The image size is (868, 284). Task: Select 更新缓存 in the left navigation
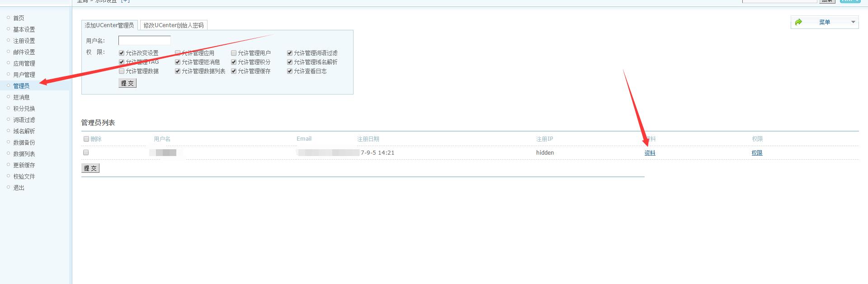[24, 165]
